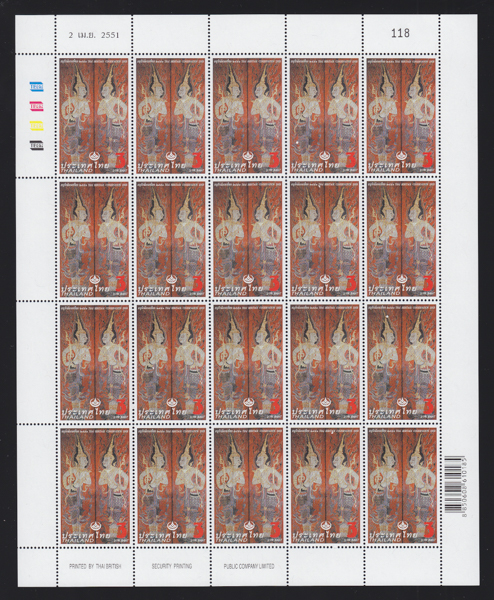Select the stamp directly below the date
Viewport: 494px width, 600px height.
tap(94, 116)
